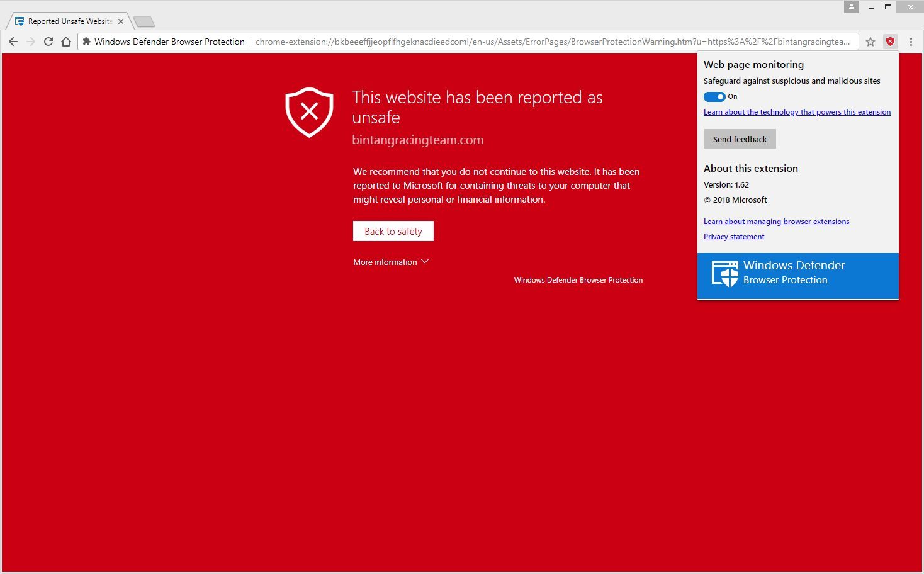924x574 pixels.
Task: Open the home page icon
Action: 66,42
